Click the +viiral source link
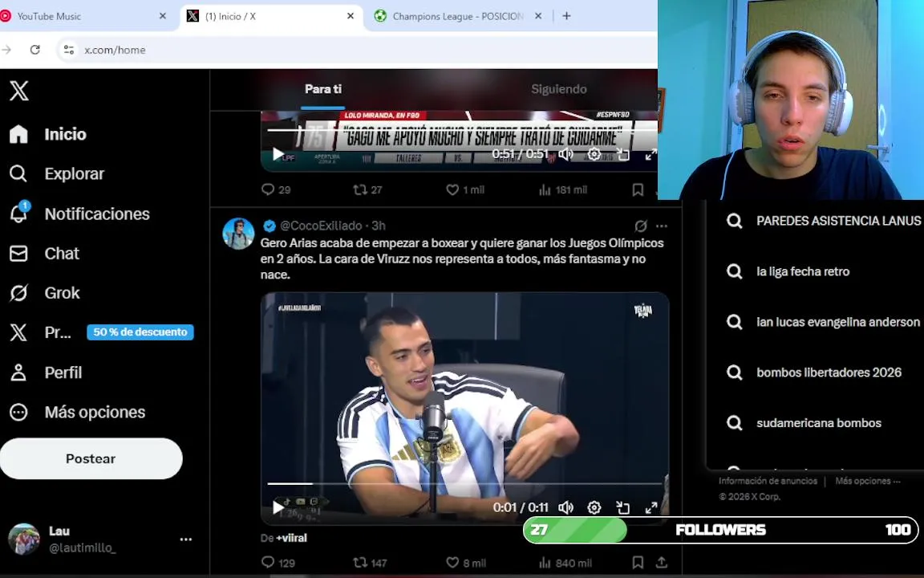This screenshot has height=578, width=924. pos(291,538)
